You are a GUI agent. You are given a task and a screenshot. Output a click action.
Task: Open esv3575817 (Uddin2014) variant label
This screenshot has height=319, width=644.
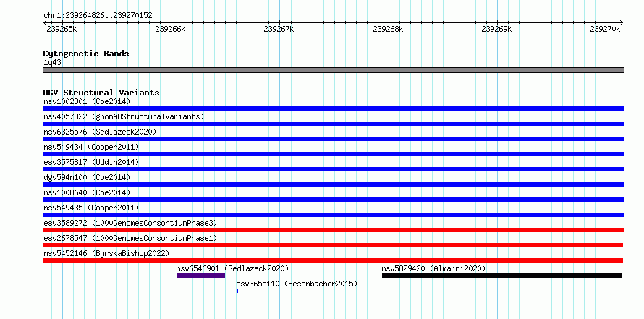point(91,162)
